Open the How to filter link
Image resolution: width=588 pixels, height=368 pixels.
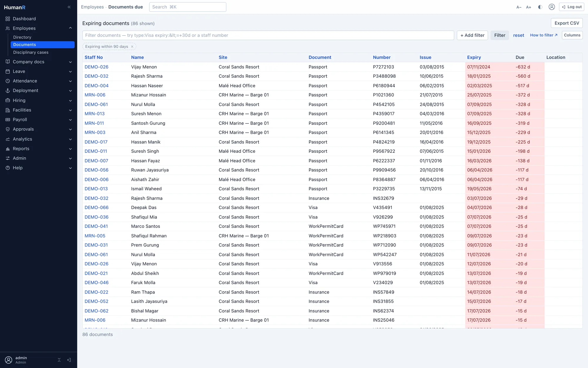[544, 35]
